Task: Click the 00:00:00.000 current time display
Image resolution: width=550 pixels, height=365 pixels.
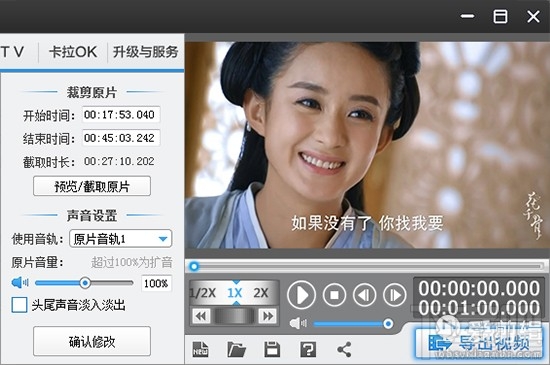Action: (479, 288)
